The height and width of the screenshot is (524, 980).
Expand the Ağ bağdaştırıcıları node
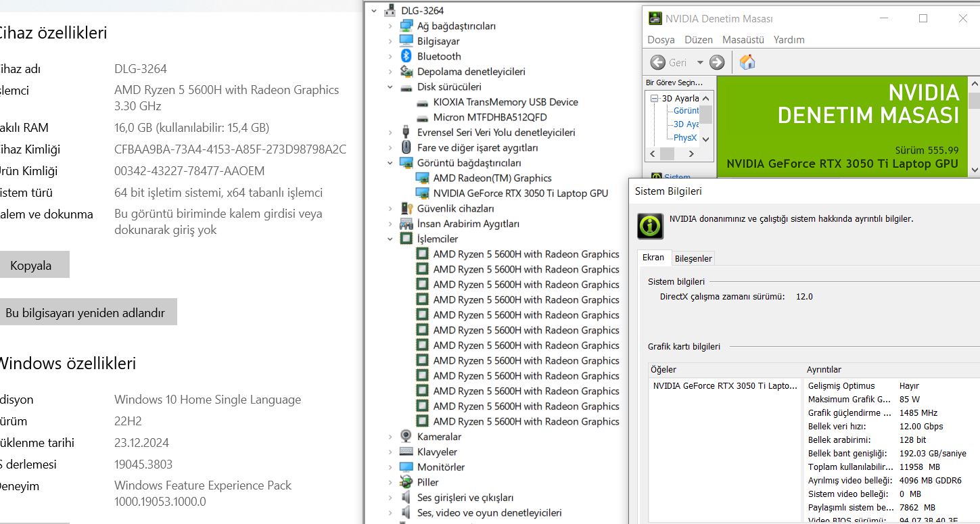390,26
